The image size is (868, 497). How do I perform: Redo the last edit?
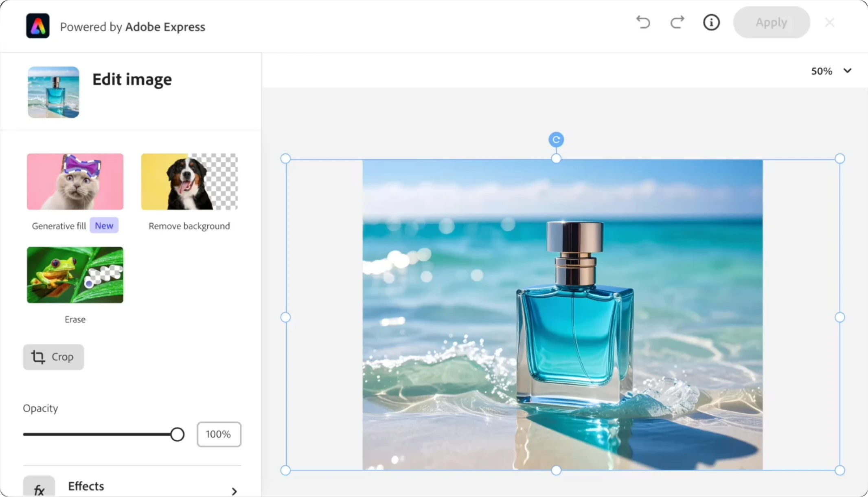(677, 22)
